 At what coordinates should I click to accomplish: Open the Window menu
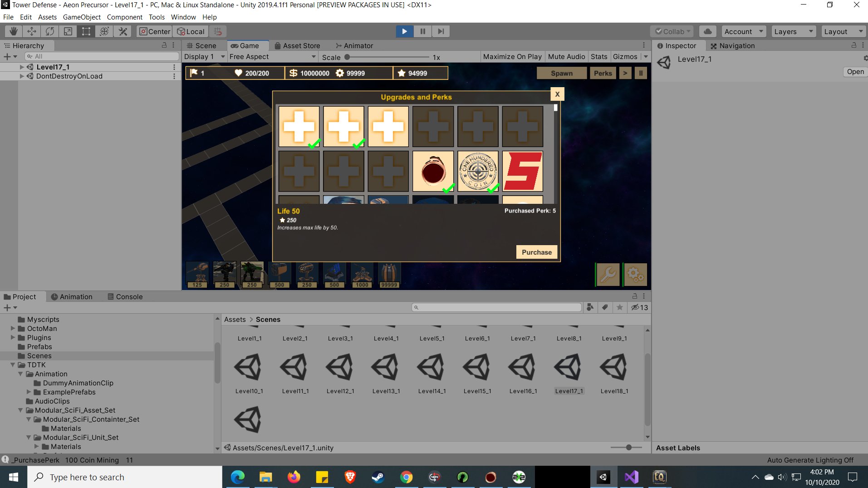tap(183, 17)
